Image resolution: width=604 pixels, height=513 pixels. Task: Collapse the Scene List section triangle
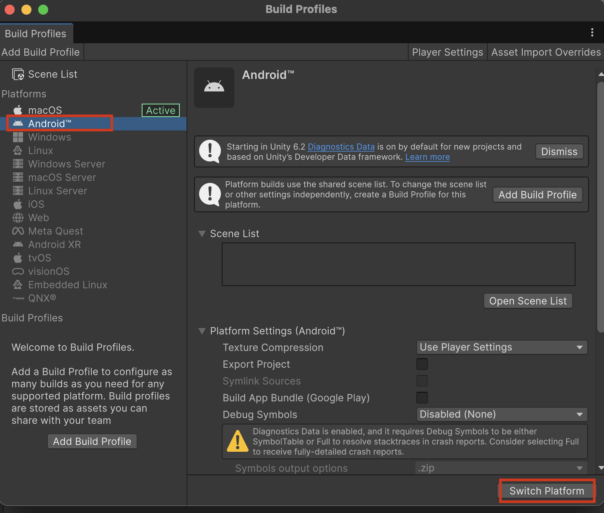point(201,234)
